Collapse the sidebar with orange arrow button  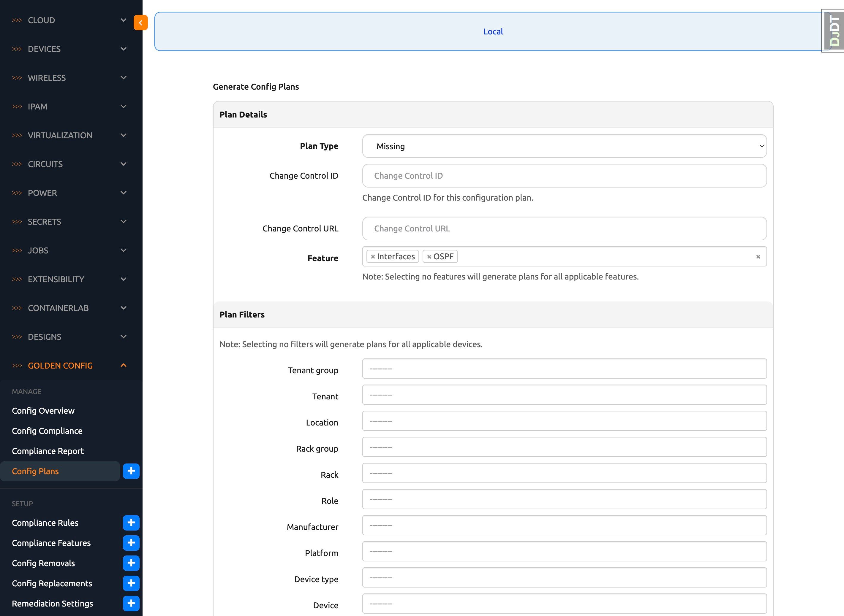[x=140, y=23]
